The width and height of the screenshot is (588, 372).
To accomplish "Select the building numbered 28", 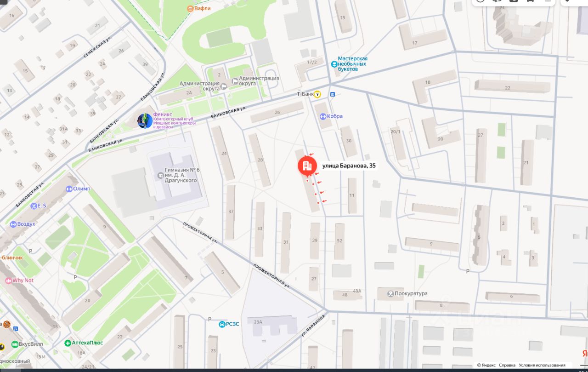I will pos(260,160).
